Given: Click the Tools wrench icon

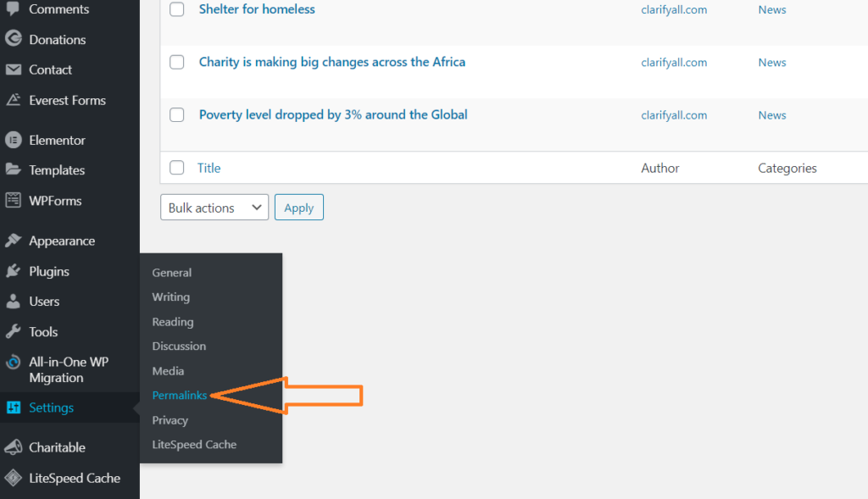Looking at the screenshot, I should click(13, 330).
